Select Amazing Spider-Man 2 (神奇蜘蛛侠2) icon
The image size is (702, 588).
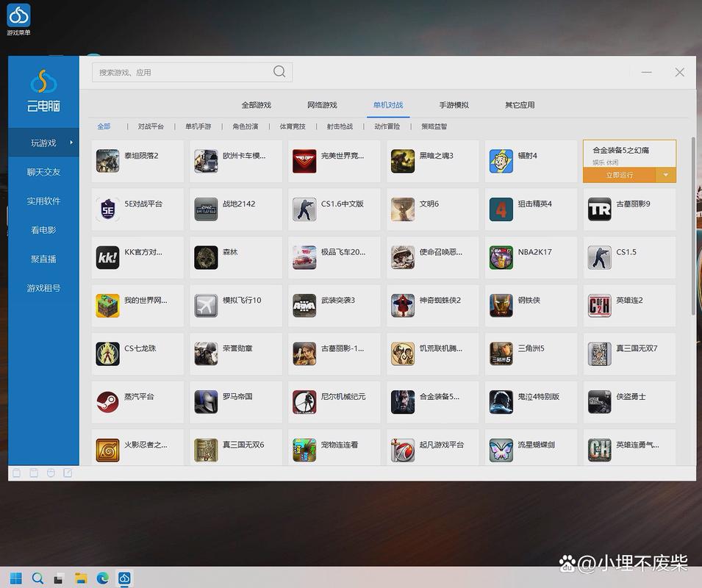tap(403, 306)
